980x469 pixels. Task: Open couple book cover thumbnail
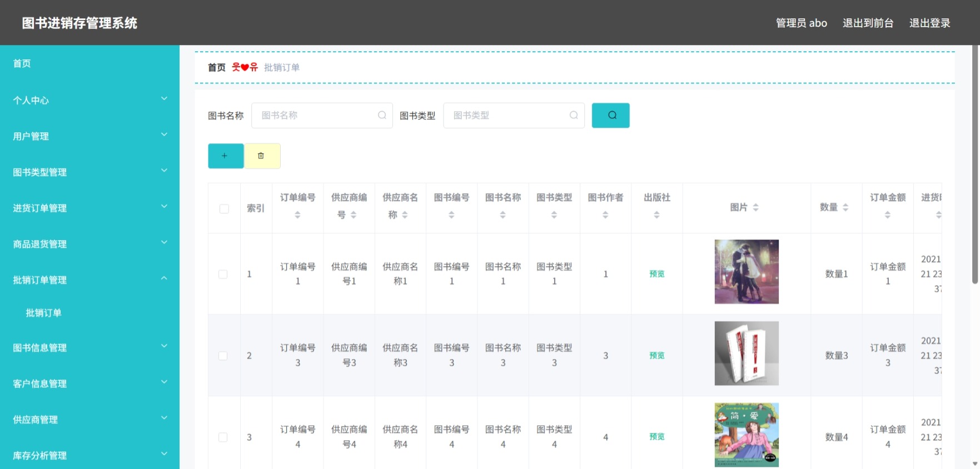746,272
